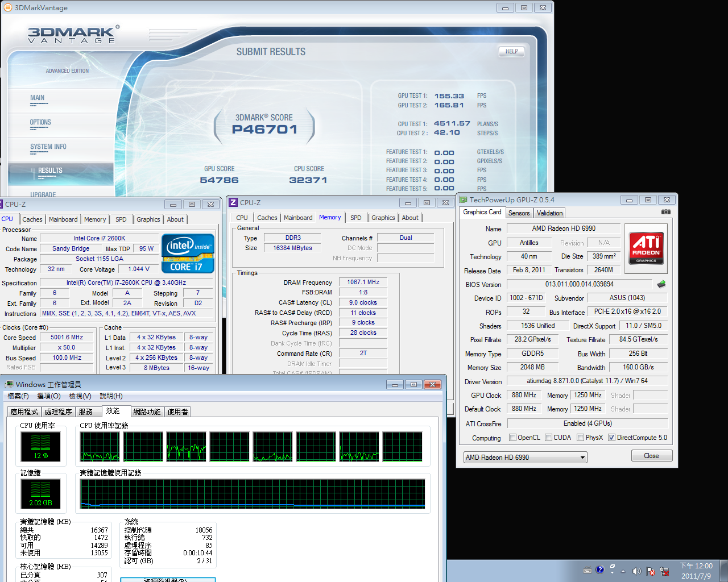The height and width of the screenshot is (582, 728).
Task: Minimize the GPU-Z window
Action: (629, 199)
